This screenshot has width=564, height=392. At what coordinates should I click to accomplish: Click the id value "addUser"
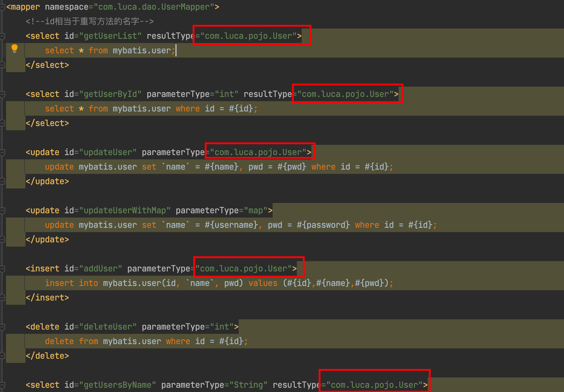(101, 269)
